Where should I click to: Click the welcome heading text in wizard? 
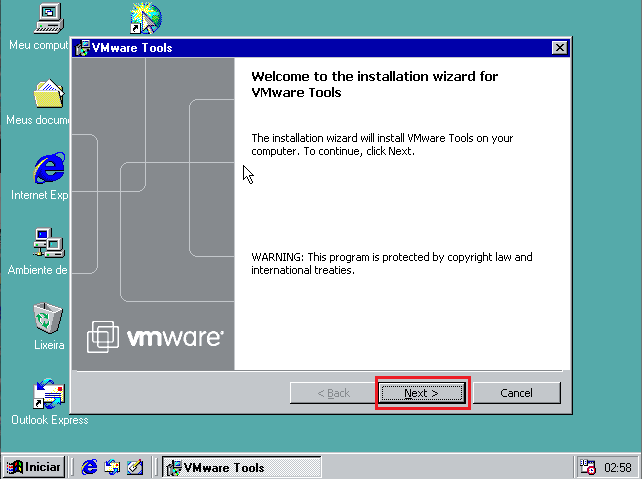tap(374, 84)
